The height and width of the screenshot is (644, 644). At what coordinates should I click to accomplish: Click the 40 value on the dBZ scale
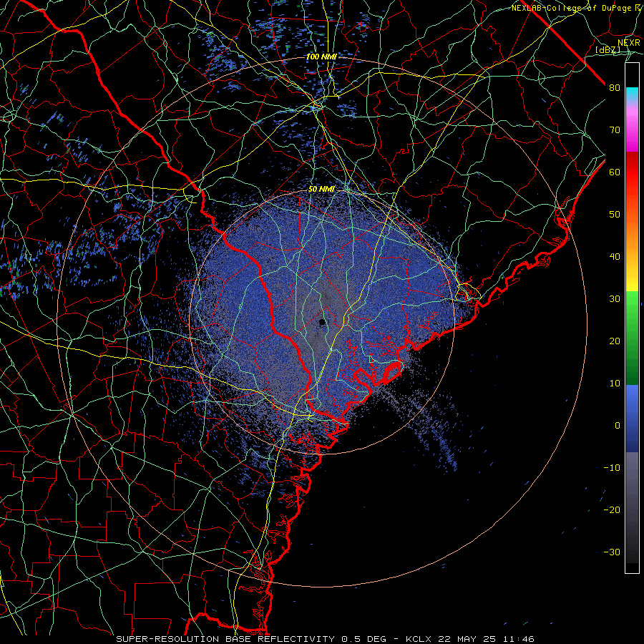coord(615,257)
